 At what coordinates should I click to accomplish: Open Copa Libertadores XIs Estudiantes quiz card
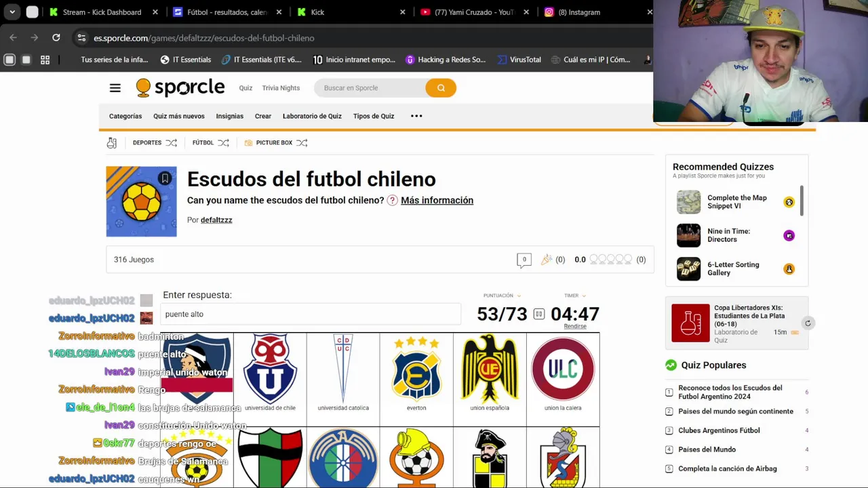[x=736, y=323]
